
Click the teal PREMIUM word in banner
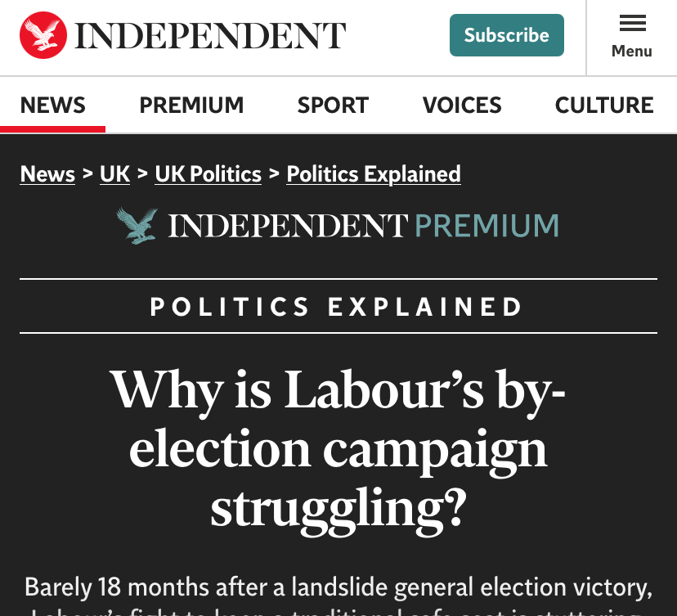(487, 226)
